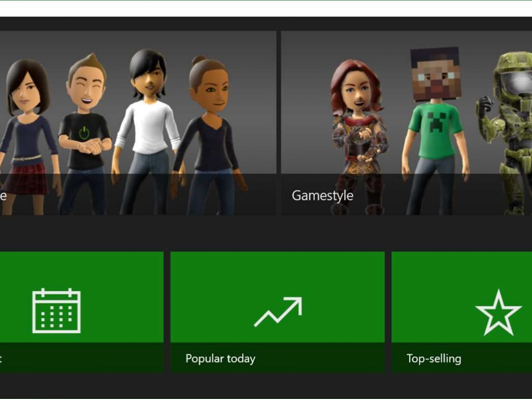Click the white bar at top of window
Viewport: 532px width, 399px height.
point(266,8)
